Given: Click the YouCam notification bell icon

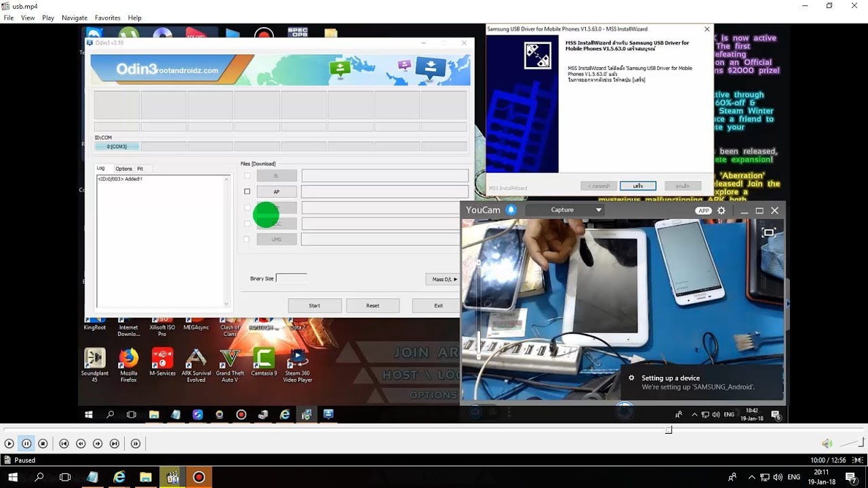Looking at the screenshot, I should 511,210.
